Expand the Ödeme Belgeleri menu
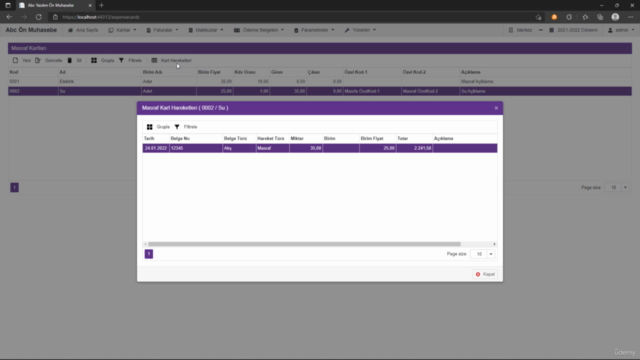 (x=258, y=30)
